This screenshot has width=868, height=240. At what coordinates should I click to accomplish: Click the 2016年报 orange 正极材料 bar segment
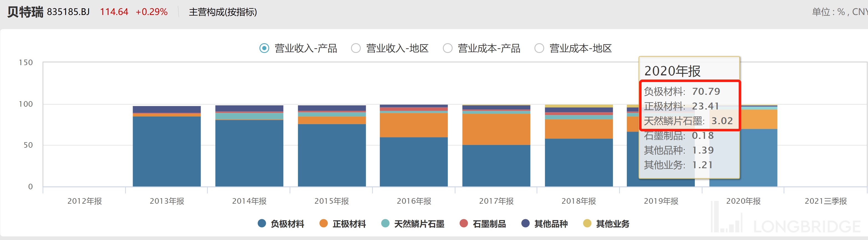(413, 125)
